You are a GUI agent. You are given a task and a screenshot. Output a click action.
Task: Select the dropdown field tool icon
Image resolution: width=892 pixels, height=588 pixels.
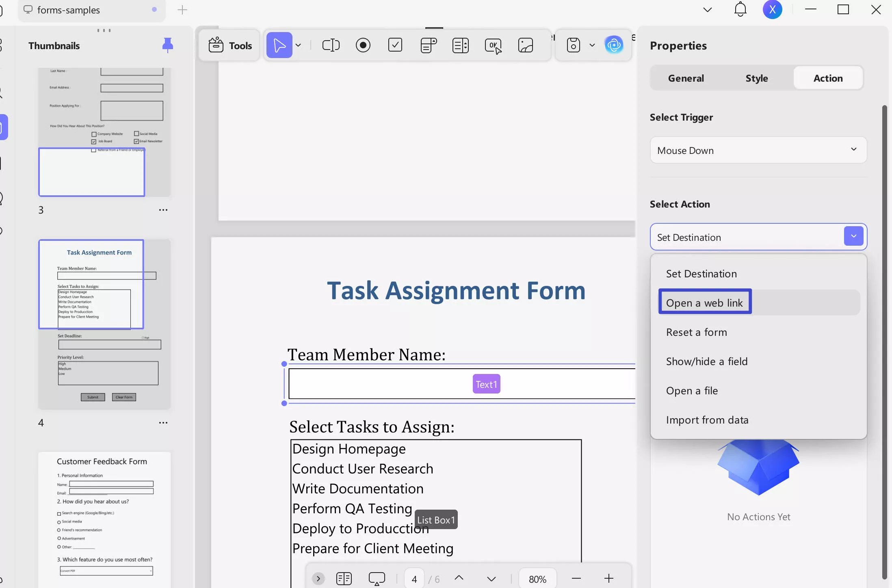428,45
